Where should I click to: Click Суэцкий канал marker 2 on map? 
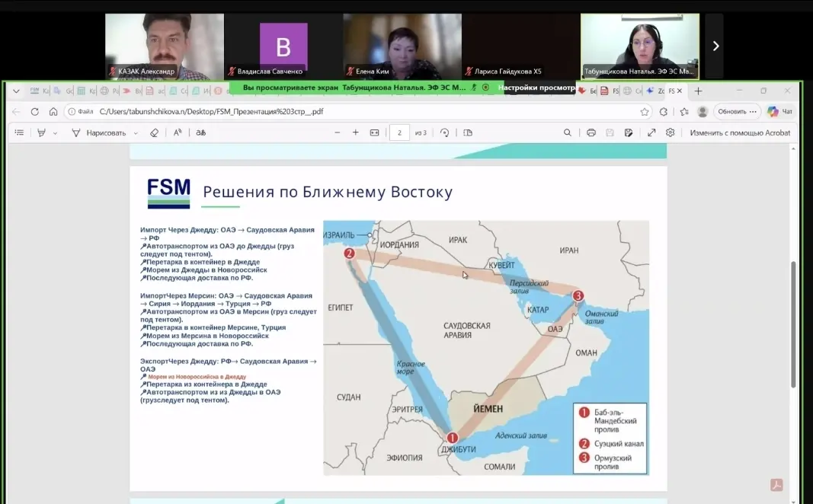tap(349, 254)
